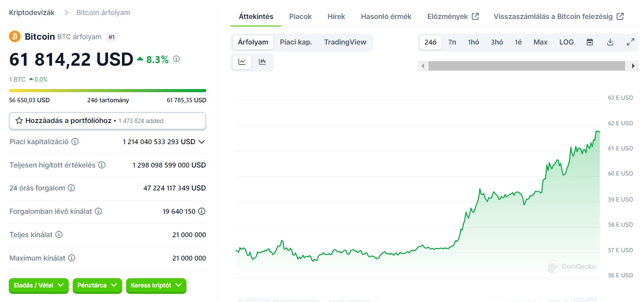Open Eladás / Vétel dropdown
The image size is (644, 302).
pos(39,286)
